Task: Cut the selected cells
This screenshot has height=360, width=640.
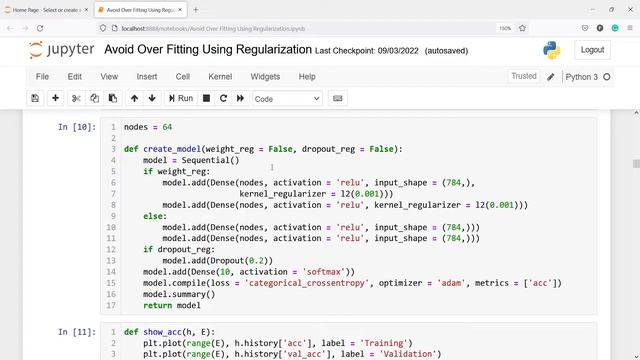Action: (76, 98)
